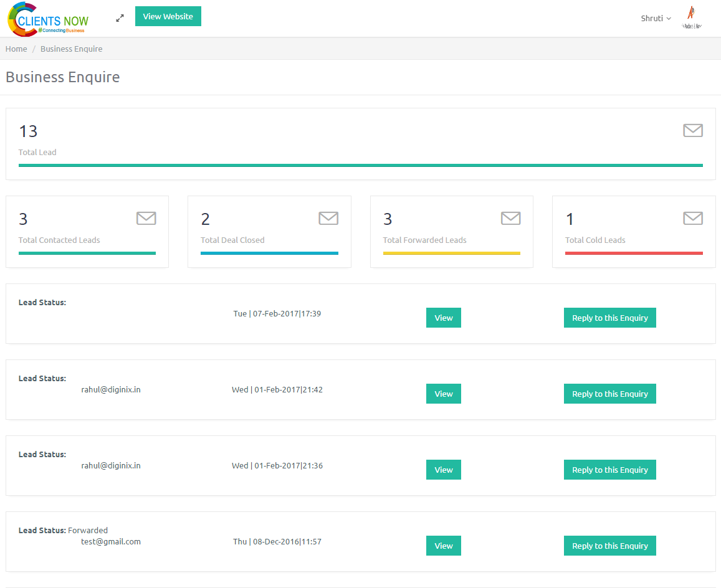The image size is (721, 588).
Task: Click the blue Total Deal Closed bar
Action: (269, 253)
